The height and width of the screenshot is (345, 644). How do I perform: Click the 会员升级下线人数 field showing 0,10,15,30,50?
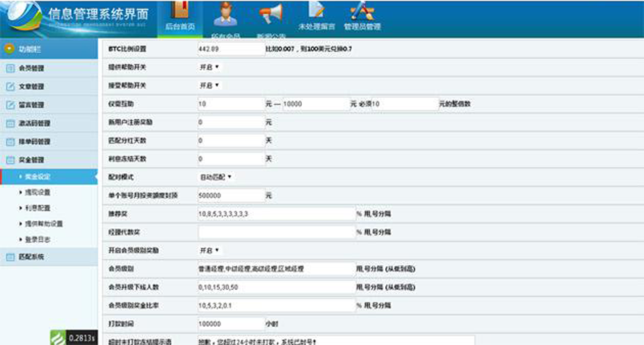pos(276,287)
